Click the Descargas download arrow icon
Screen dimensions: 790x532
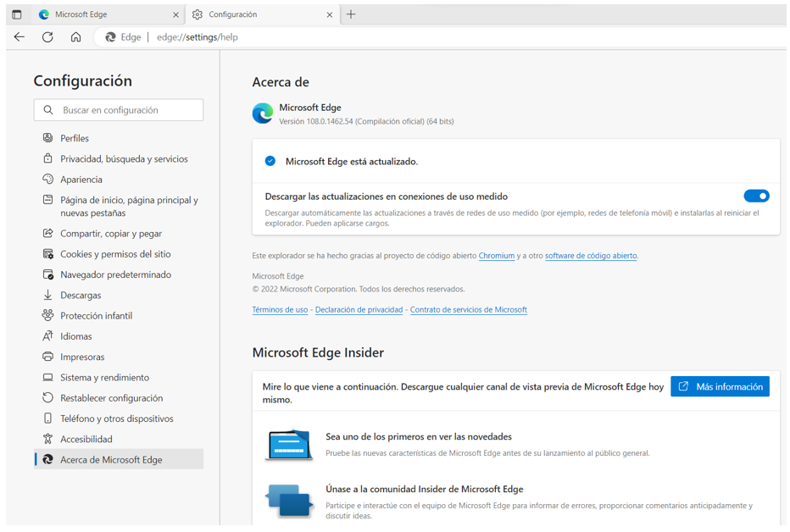click(47, 295)
